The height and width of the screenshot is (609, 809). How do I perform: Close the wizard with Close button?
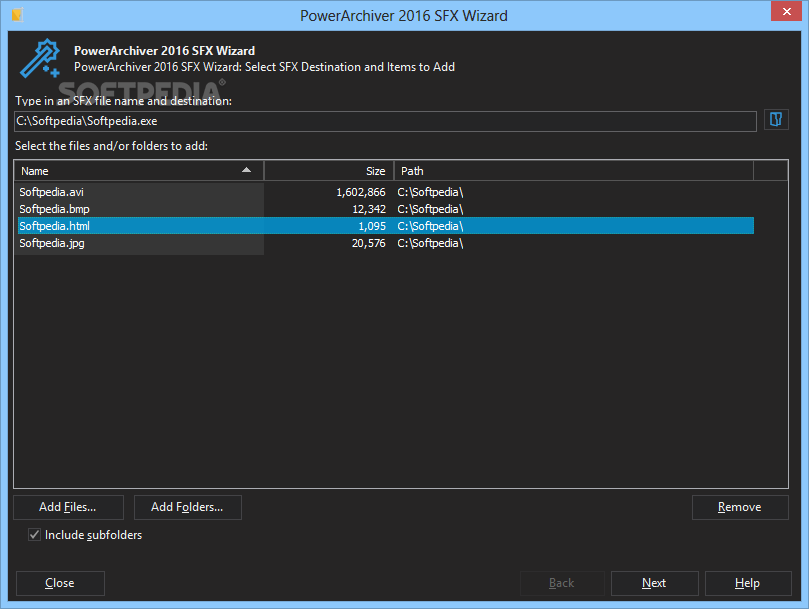point(60,583)
